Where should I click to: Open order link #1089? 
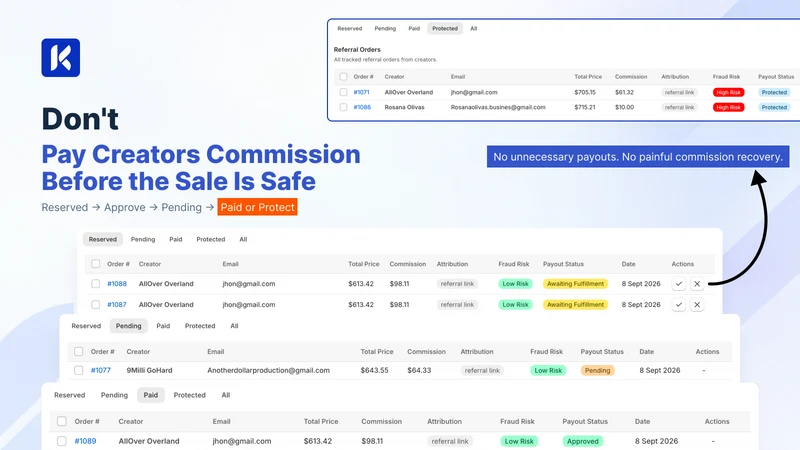click(x=85, y=441)
